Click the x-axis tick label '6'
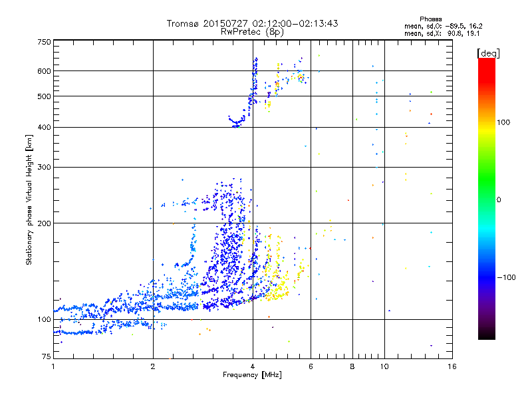 [311, 366]
